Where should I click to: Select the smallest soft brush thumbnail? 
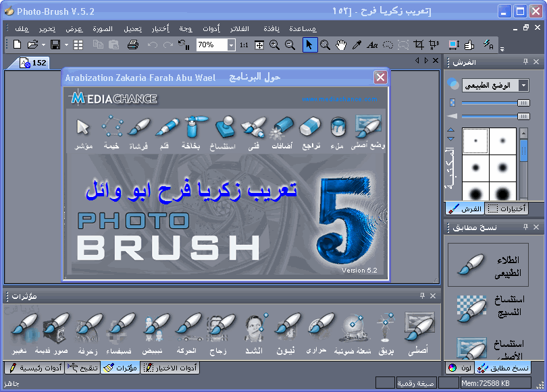pos(475,141)
